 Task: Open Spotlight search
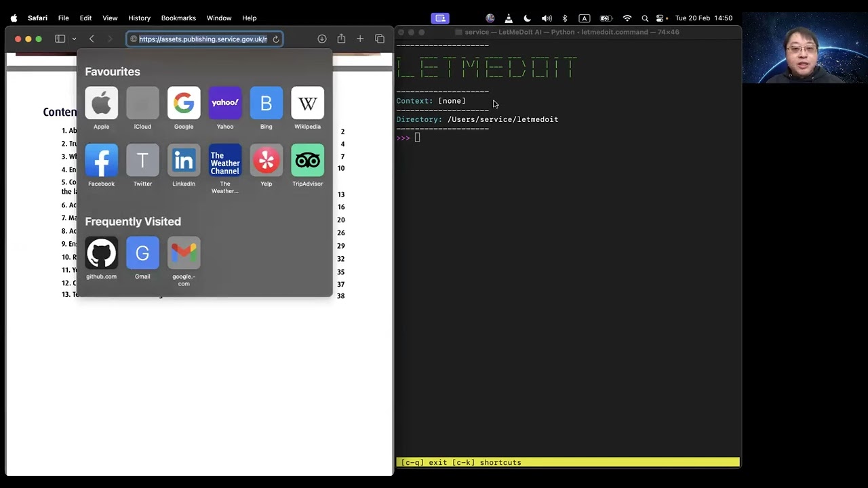coord(645,18)
